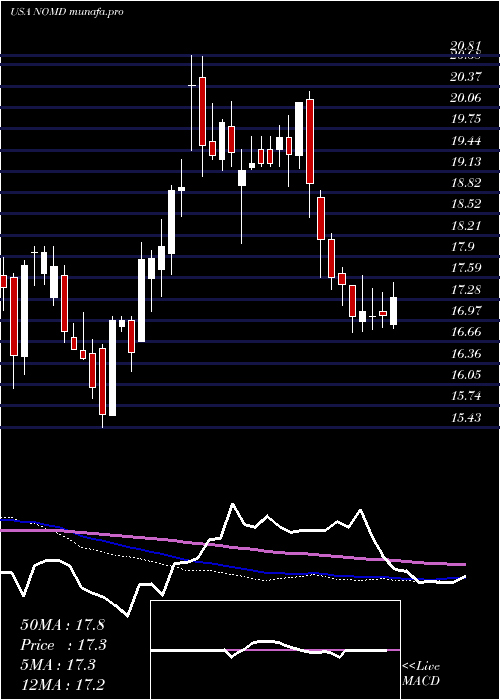Select the 19.44 price axis label
This screenshot has width=500, height=700.
(x=466, y=141)
